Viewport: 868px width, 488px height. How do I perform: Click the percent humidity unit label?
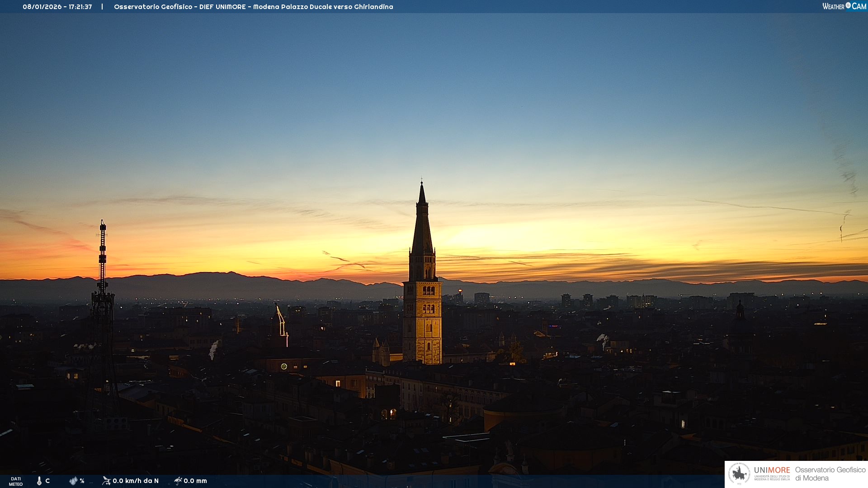click(82, 481)
